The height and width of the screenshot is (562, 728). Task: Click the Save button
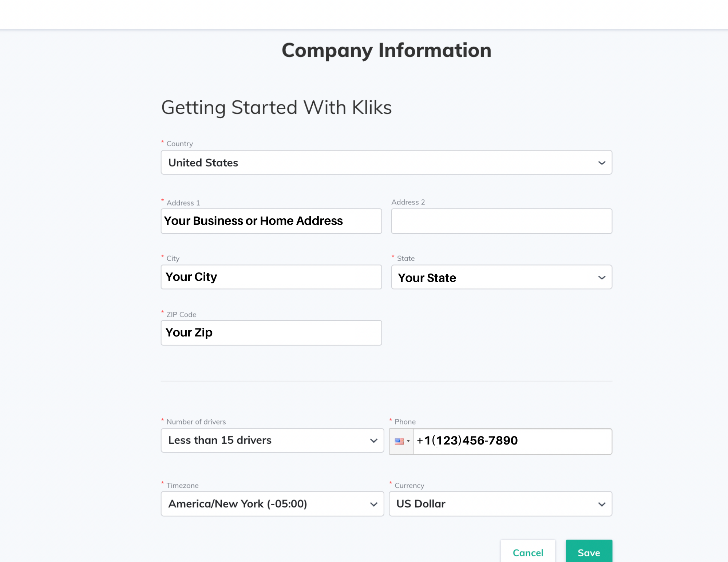(589, 552)
